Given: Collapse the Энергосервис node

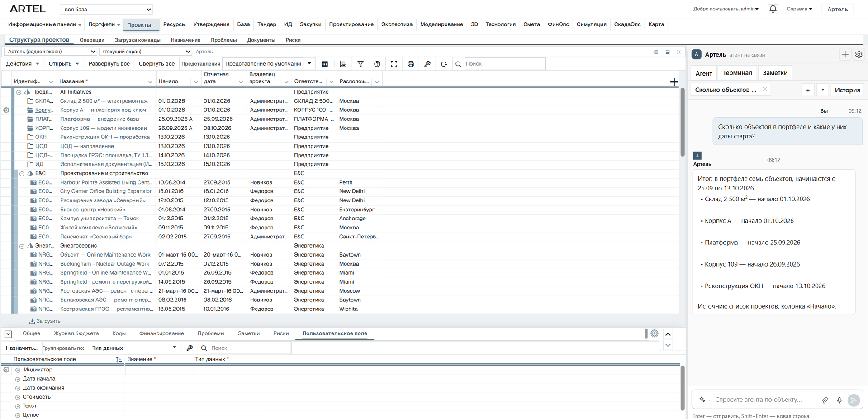Looking at the screenshot, I should [x=22, y=246].
